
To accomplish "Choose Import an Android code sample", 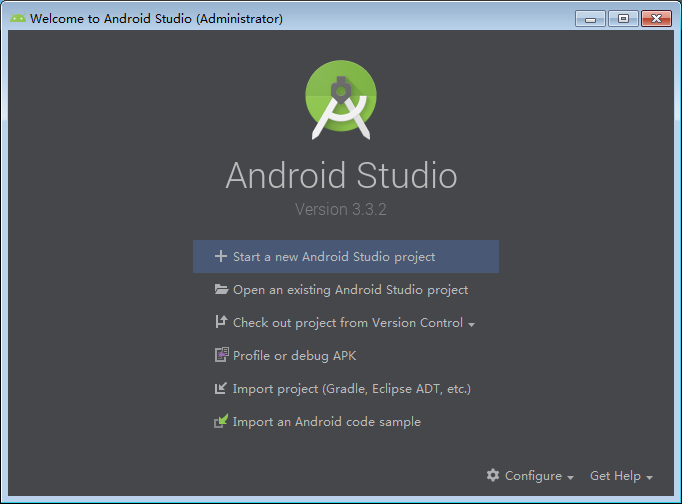I will [x=346, y=422].
